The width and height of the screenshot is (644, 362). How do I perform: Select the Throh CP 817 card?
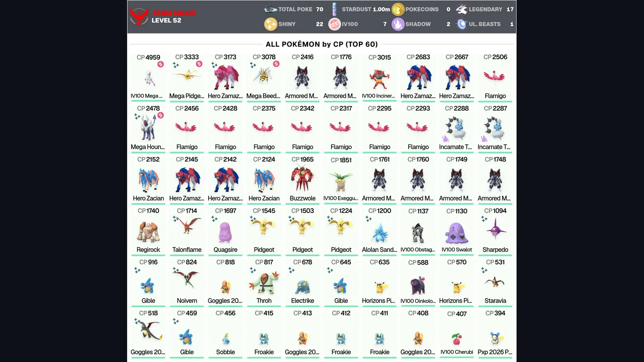264,282
